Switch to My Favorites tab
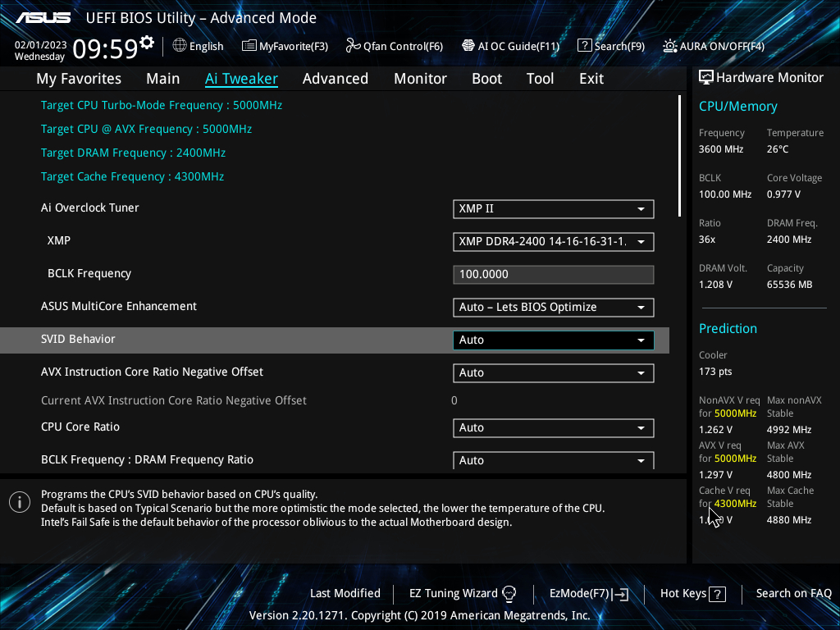This screenshot has width=840, height=630. 79,79
